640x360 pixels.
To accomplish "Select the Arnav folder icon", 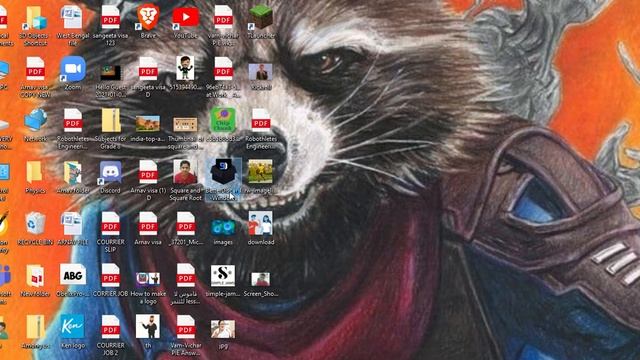I will click(x=73, y=172).
